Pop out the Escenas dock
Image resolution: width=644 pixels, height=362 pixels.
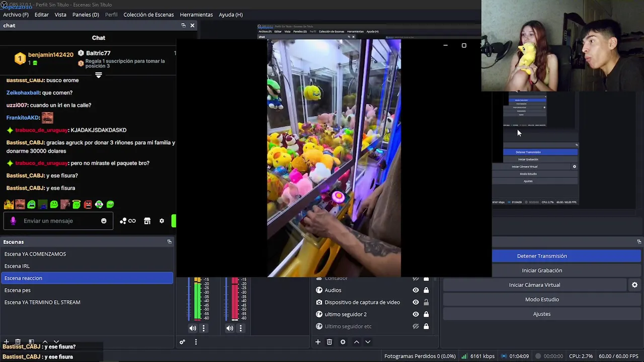click(169, 242)
